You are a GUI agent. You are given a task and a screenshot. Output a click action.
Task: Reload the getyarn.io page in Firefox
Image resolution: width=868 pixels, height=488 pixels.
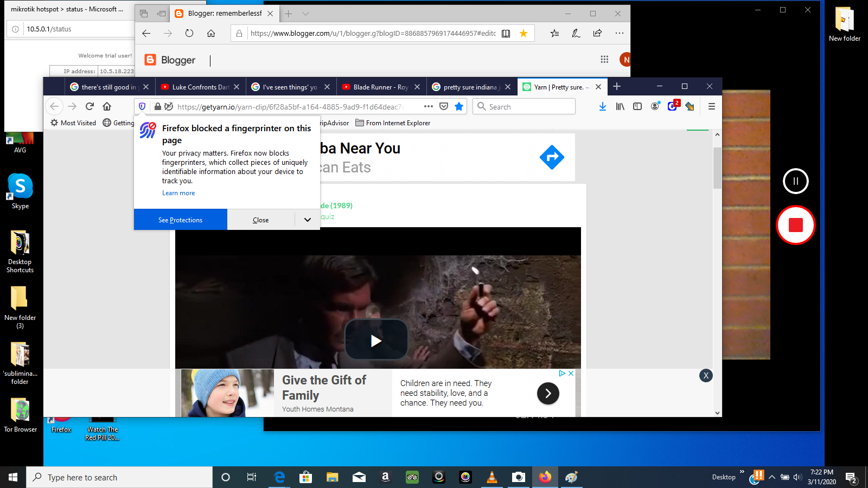[90, 107]
